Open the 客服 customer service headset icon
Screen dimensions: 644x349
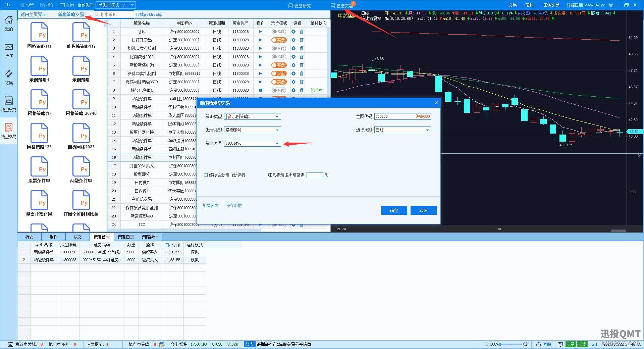(x=538, y=344)
